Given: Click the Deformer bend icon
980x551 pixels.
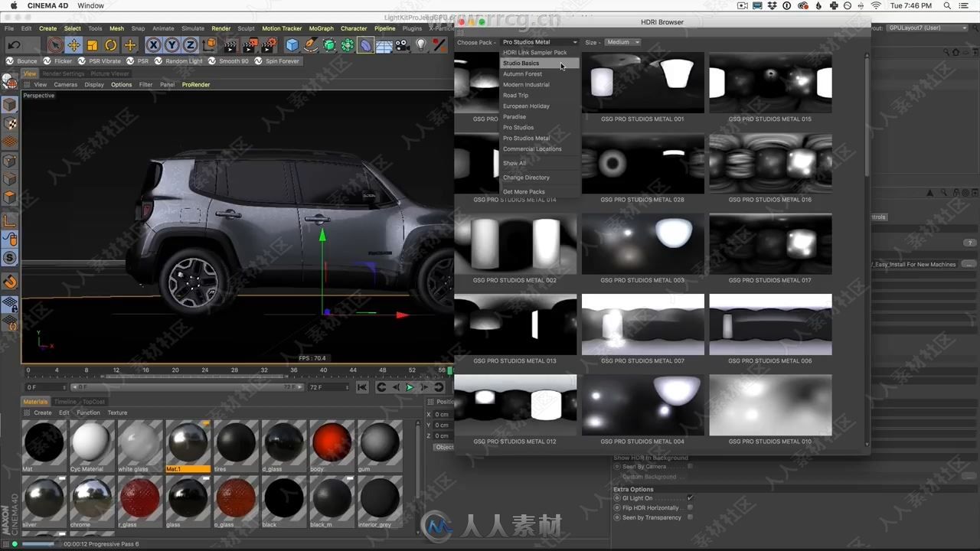Looking at the screenshot, I should (x=365, y=45).
